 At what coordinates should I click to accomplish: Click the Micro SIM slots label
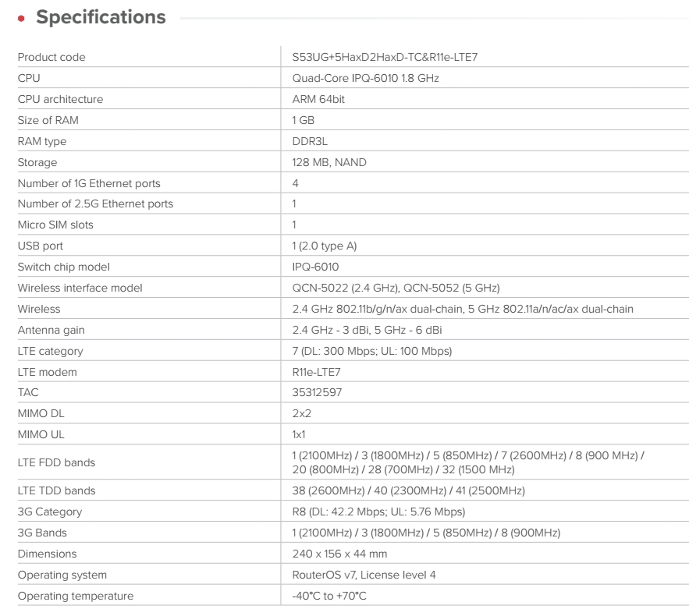55,225
